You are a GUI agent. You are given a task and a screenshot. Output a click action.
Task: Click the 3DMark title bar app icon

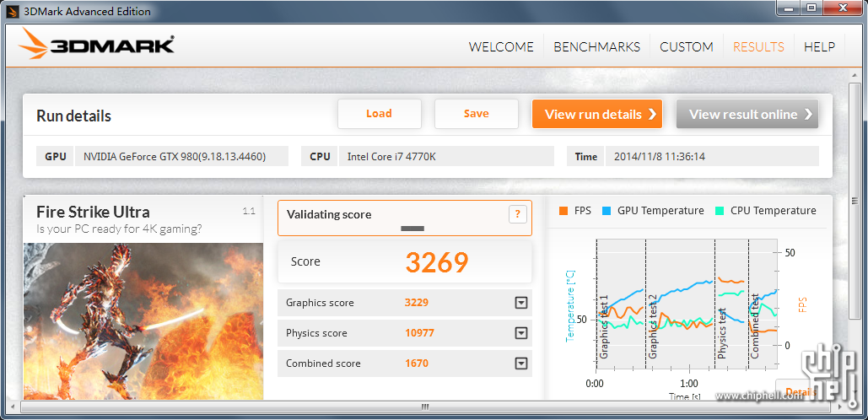pyautogui.click(x=12, y=11)
